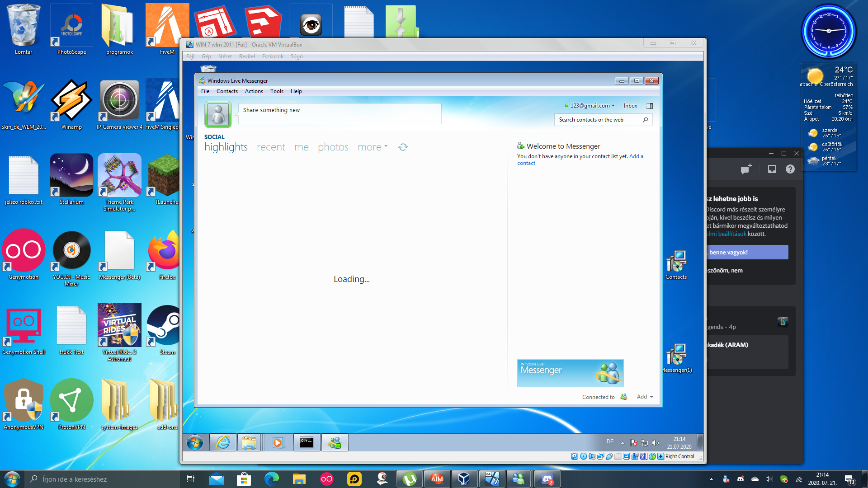
Task: Click the Winamp desktop shortcut
Action: click(x=71, y=104)
